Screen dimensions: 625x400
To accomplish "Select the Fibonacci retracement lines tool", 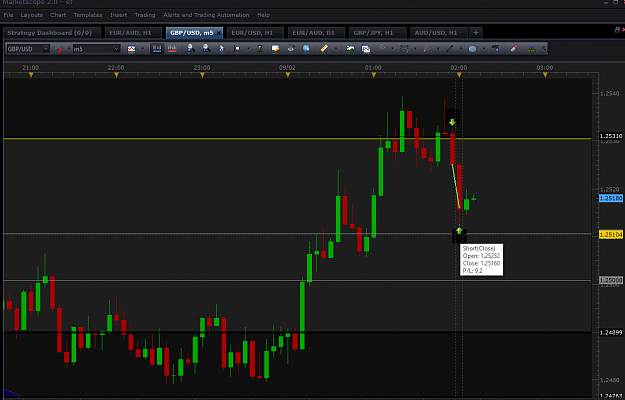I will [404, 48].
